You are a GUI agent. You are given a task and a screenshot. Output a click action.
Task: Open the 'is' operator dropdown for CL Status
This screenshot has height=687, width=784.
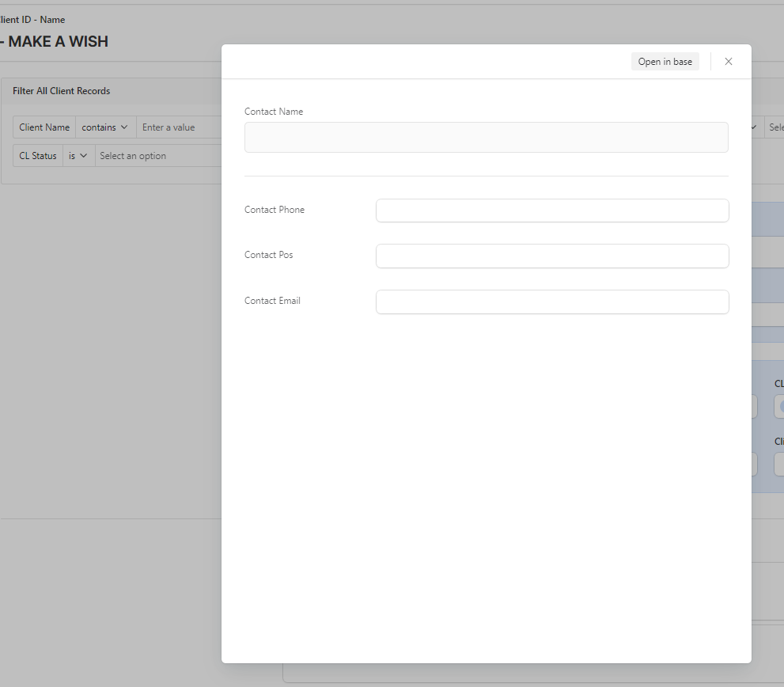pyautogui.click(x=78, y=156)
